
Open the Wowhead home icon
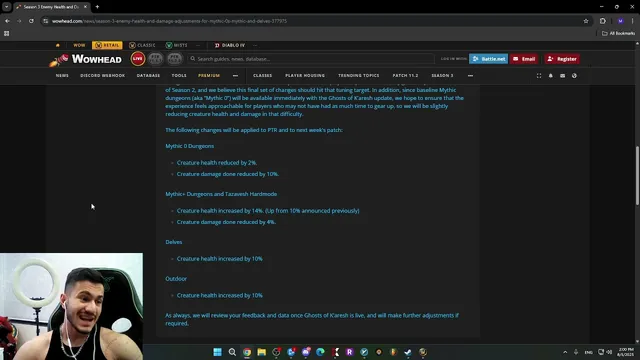58,45
